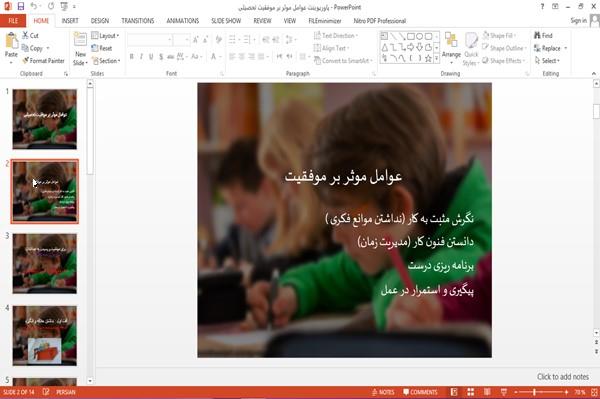The width and height of the screenshot is (600, 399).
Task: Open the Arrange tool
Action: pyautogui.click(x=451, y=47)
